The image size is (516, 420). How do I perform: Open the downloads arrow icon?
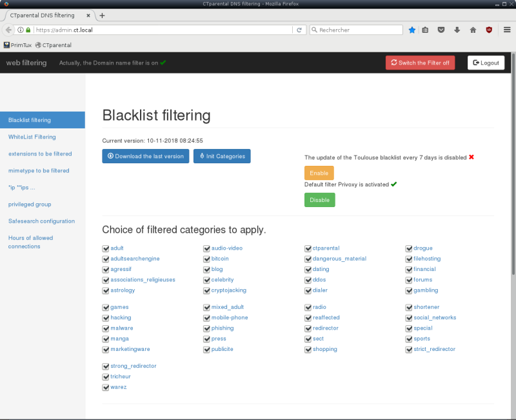(x=457, y=30)
